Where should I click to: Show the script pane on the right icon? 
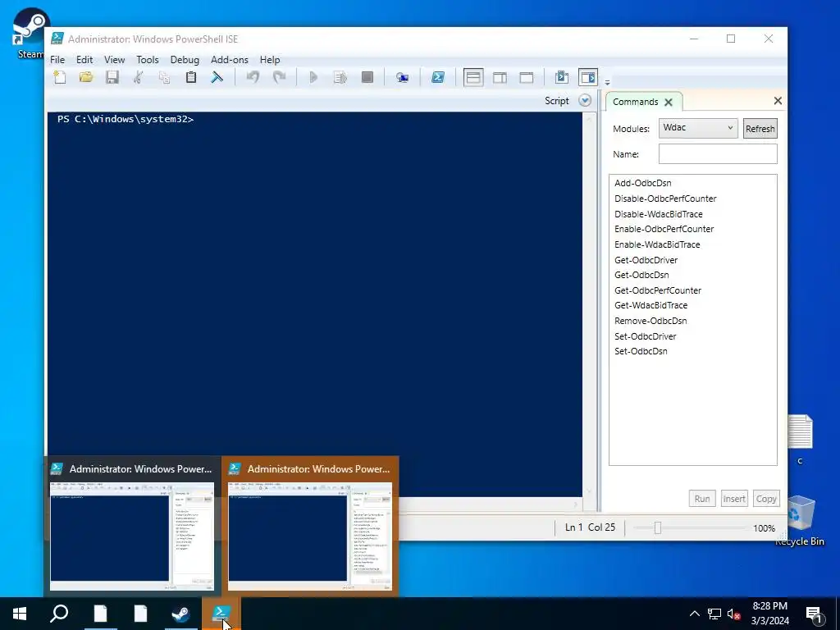click(x=500, y=78)
